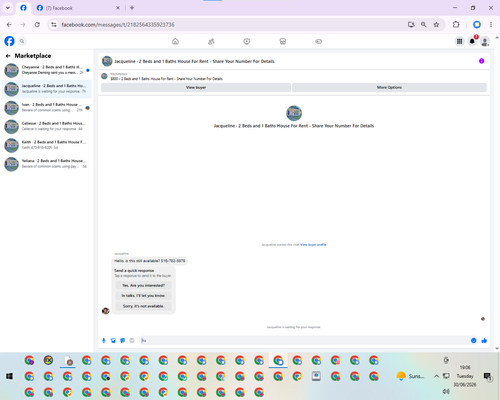Open the Ivan conversation
500x400 pixels.
tap(47, 107)
